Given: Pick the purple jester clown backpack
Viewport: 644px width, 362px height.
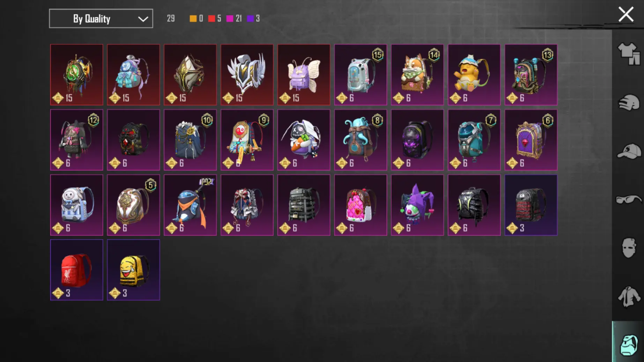Looking at the screenshot, I should pos(417,205).
